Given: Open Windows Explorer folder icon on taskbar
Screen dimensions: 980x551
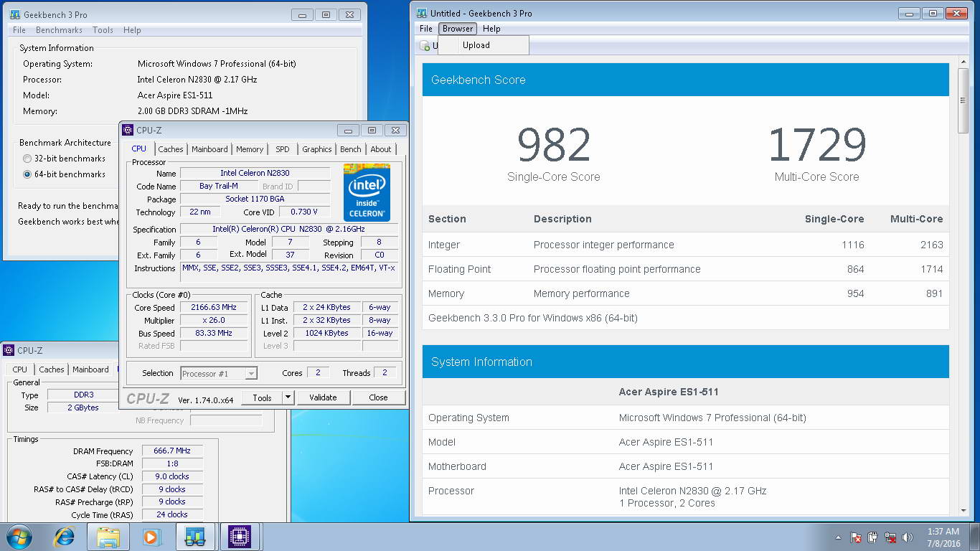Looking at the screenshot, I should click(108, 537).
